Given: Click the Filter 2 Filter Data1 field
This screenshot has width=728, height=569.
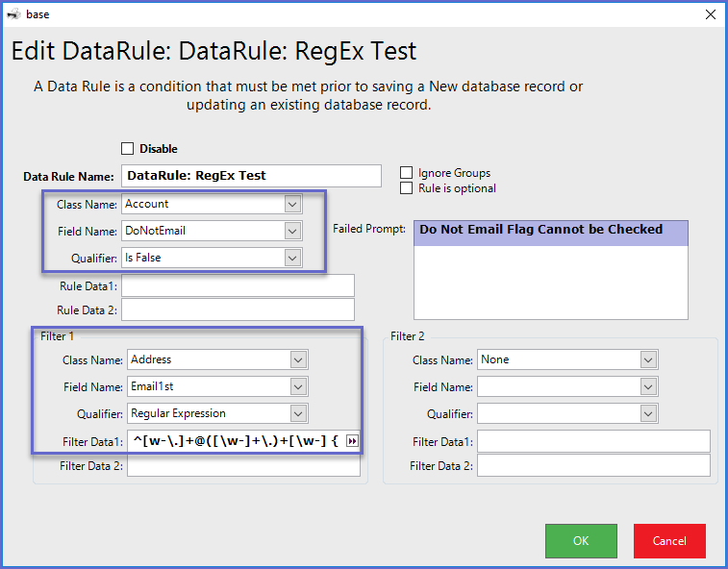Looking at the screenshot, I should pos(593,440).
